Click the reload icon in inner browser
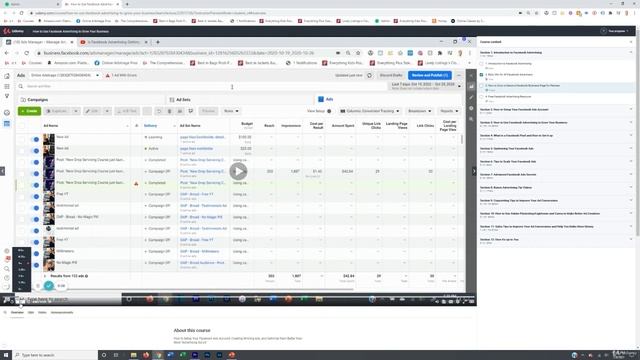 pos(27,53)
